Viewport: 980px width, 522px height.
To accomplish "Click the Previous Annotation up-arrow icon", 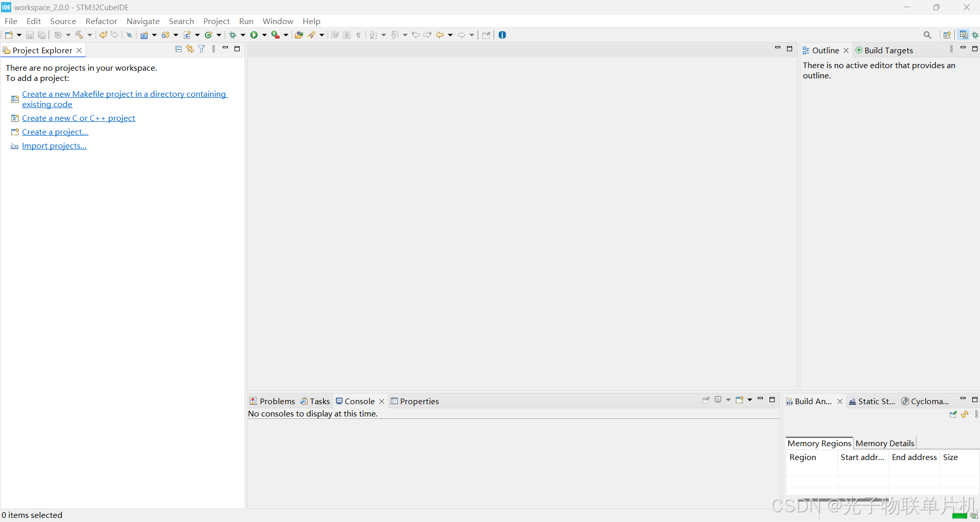I will click(395, 35).
